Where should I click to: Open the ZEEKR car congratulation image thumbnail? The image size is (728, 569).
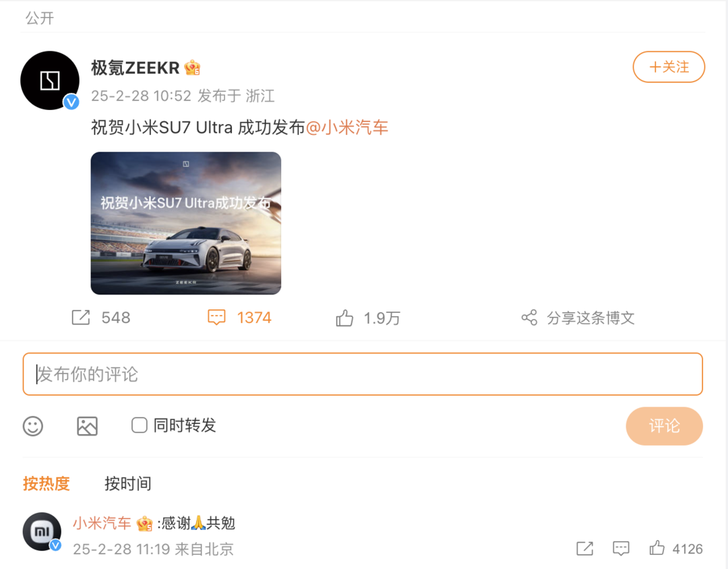click(x=186, y=223)
